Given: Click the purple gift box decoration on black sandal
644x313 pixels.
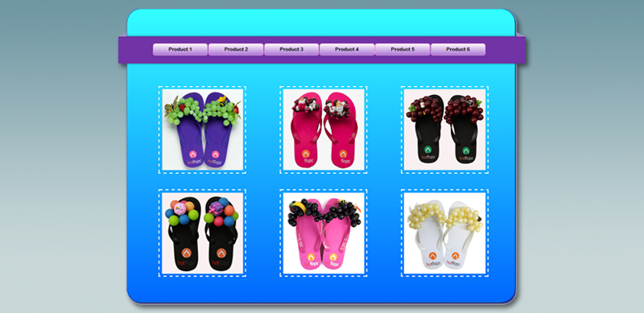Looking at the screenshot, I should [215, 208].
